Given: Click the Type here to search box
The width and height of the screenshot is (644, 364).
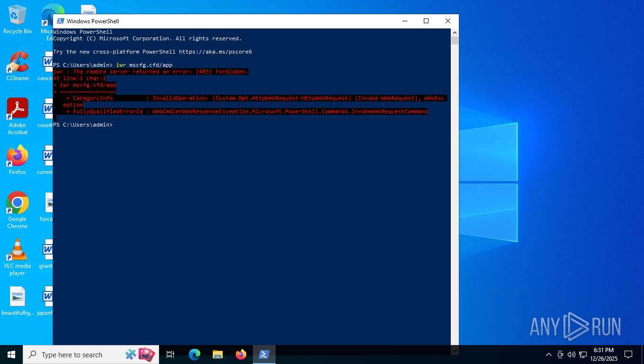Looking at the screenshot, I should click(90, 355).
